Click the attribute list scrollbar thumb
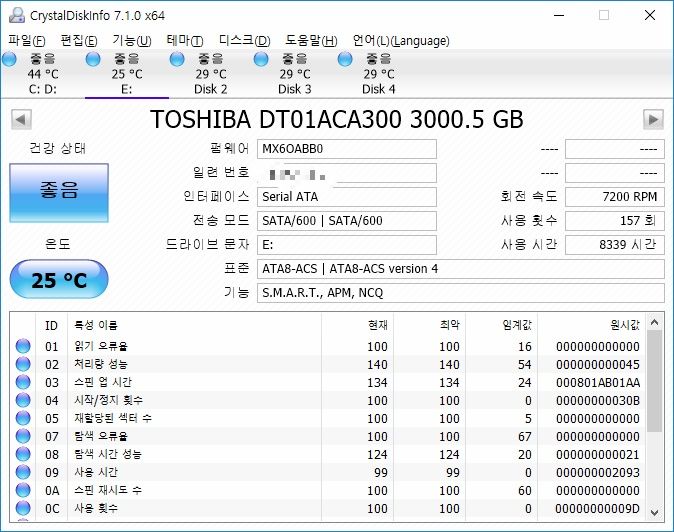 tap(654, 382)
